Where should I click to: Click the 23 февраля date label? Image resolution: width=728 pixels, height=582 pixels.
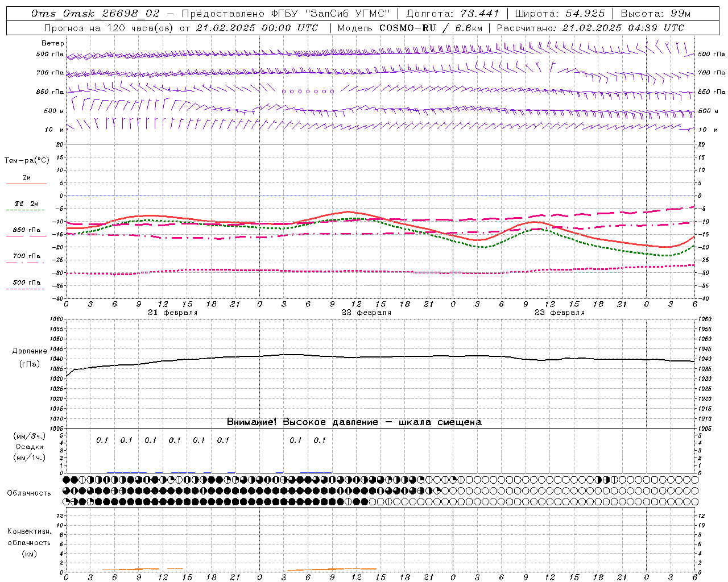[560, 313]
